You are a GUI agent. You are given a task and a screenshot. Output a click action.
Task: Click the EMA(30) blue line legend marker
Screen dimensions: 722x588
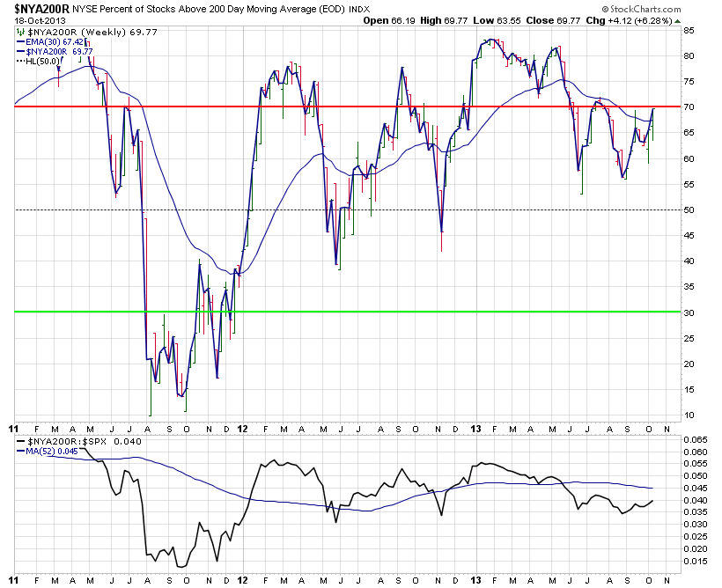[21, 42]
